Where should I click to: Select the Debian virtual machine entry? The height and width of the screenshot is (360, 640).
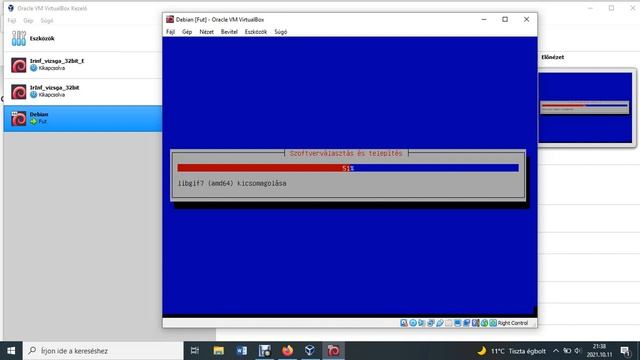83,118
